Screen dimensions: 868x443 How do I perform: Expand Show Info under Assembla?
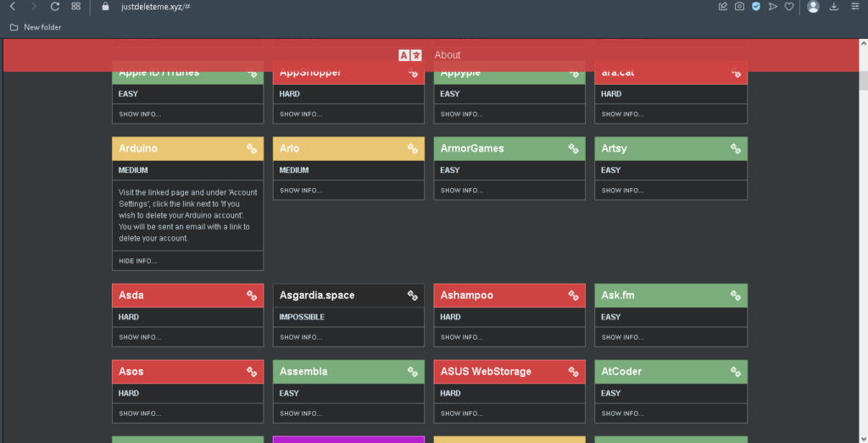click(x=301, y=413)
